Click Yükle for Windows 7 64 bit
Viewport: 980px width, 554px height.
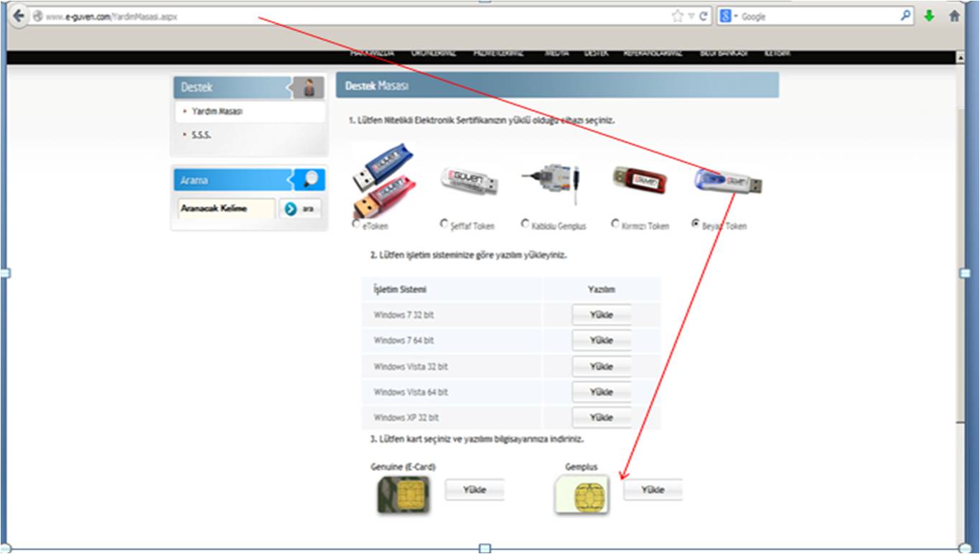(601, 341)
